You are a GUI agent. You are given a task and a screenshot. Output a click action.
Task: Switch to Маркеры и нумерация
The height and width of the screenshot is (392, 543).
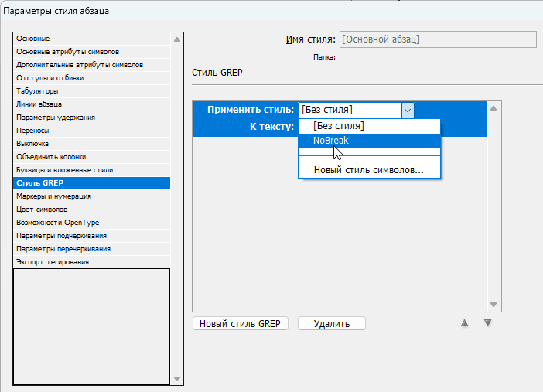click(x=54, y=196)
